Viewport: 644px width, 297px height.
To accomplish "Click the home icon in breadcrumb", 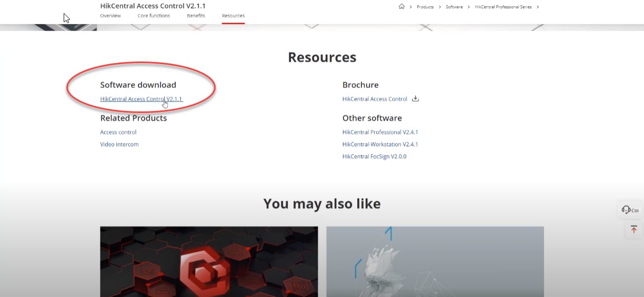I will pos(402,7).
